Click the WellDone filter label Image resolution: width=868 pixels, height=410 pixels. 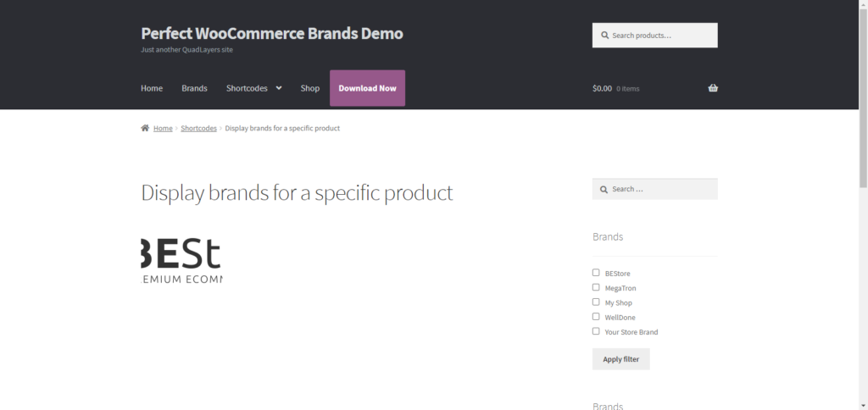tap(620, 318)
